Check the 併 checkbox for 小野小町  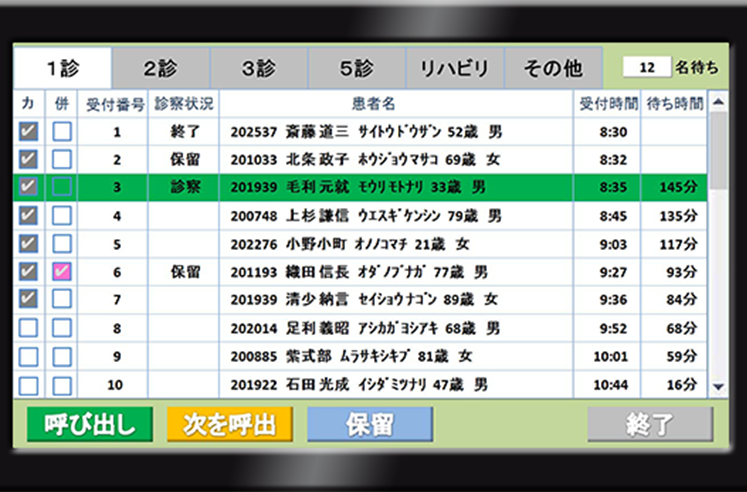(x=62, y=244)
